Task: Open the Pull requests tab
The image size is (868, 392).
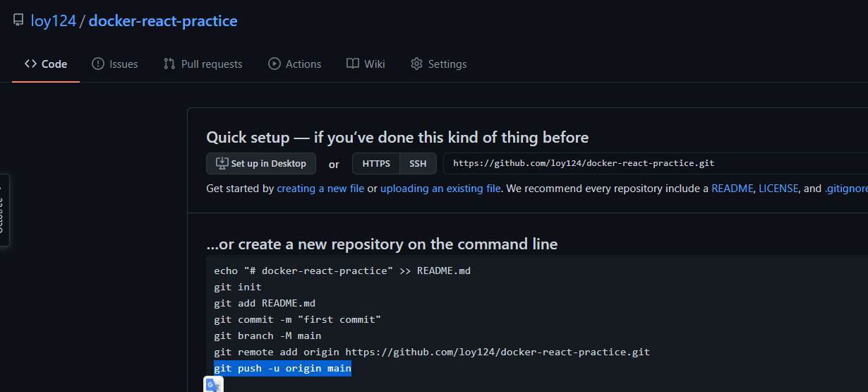Action: [203, 64]
